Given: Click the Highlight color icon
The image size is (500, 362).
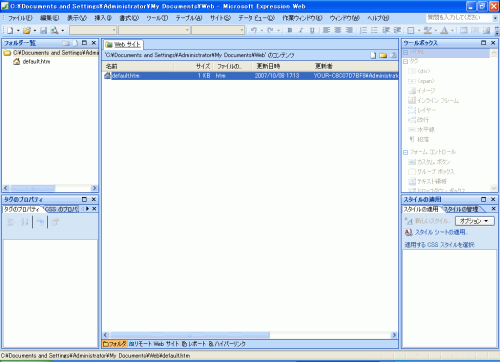Looking at the screenshot, I should pos(428,30).
